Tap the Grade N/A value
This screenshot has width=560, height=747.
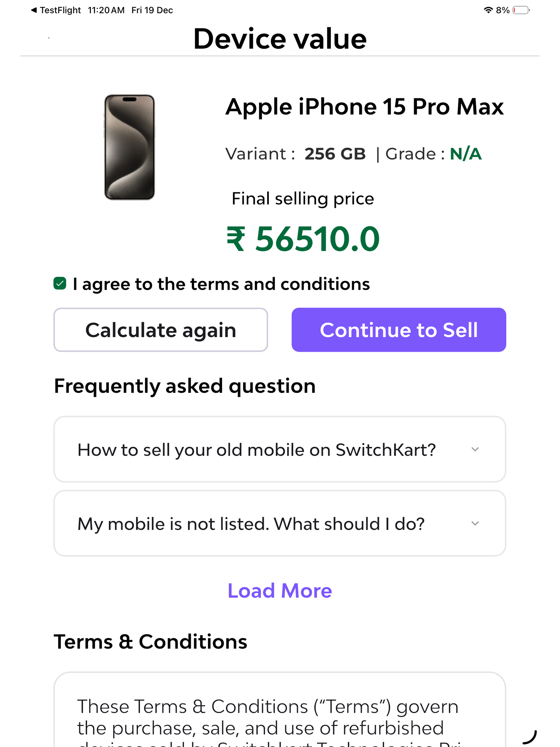tap(465, 154)
